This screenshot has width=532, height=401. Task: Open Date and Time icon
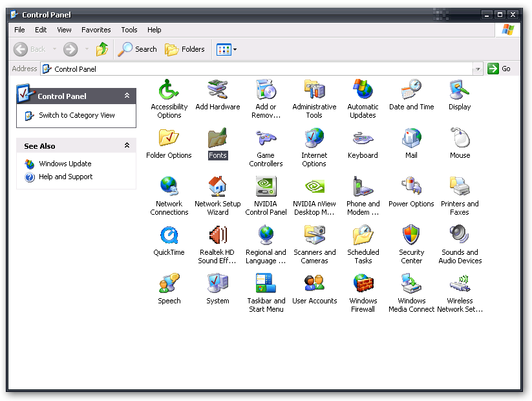411,90
